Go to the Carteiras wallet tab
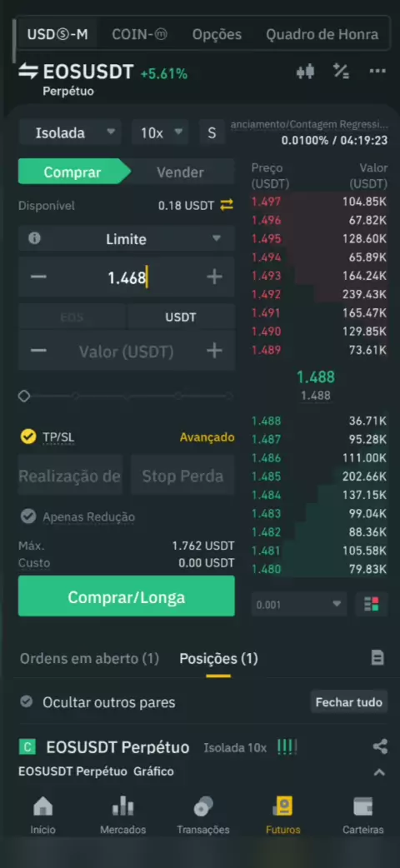Viewport: 400px width, 868px height. pyautogui.click(x=362, y=815)
